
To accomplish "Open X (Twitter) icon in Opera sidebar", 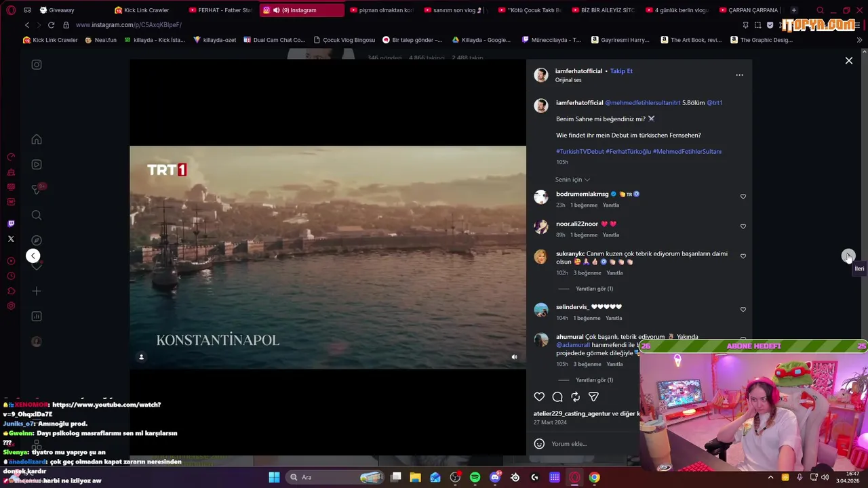I will click(x=11, y=239).
